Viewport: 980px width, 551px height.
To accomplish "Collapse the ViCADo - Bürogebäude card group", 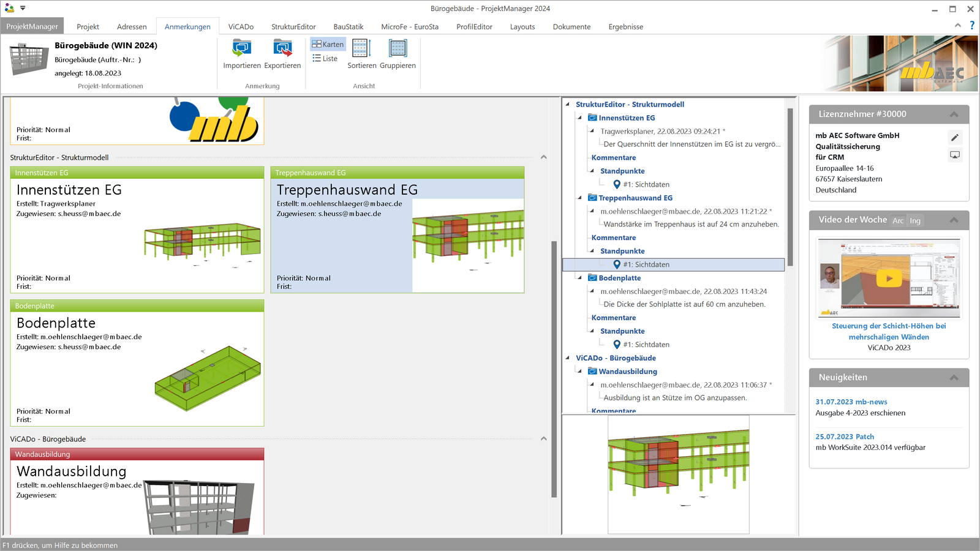I will [543, 439].
